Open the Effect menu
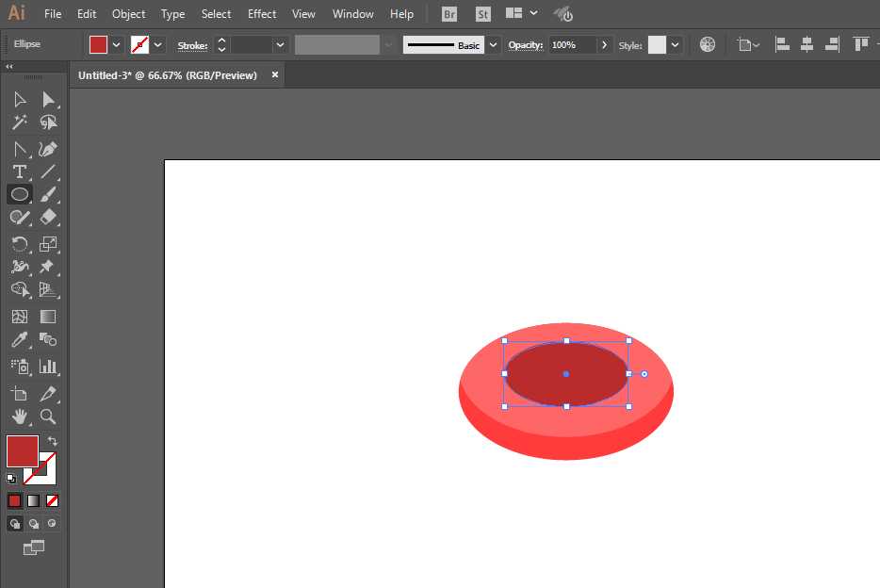This screenshot has width=880, height=588. coord(262,13)
